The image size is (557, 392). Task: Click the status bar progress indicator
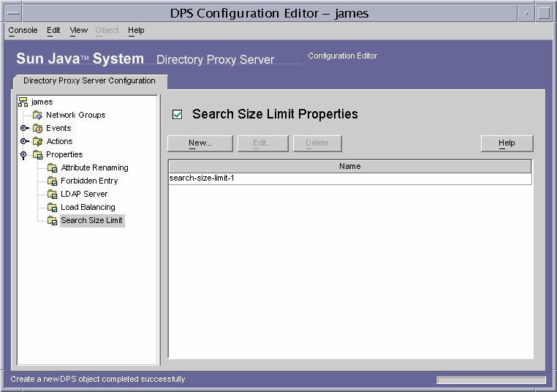491,380
